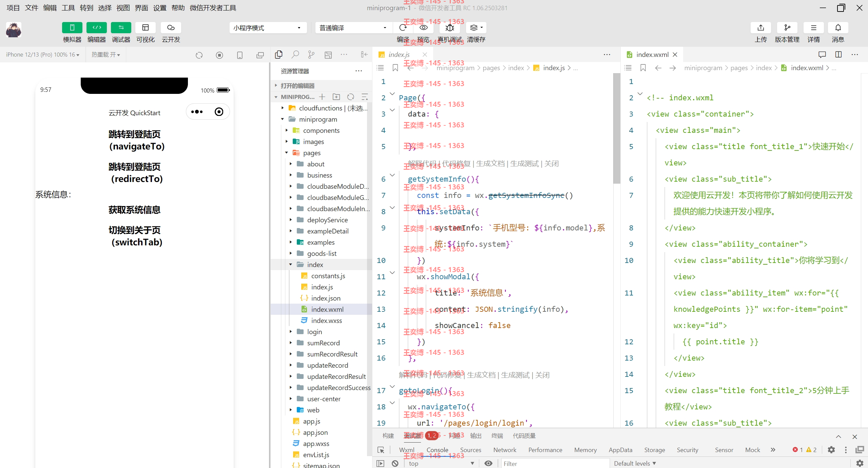Expand the cloudfunctions folder
The image size is (868, 468).
[322, 108]
